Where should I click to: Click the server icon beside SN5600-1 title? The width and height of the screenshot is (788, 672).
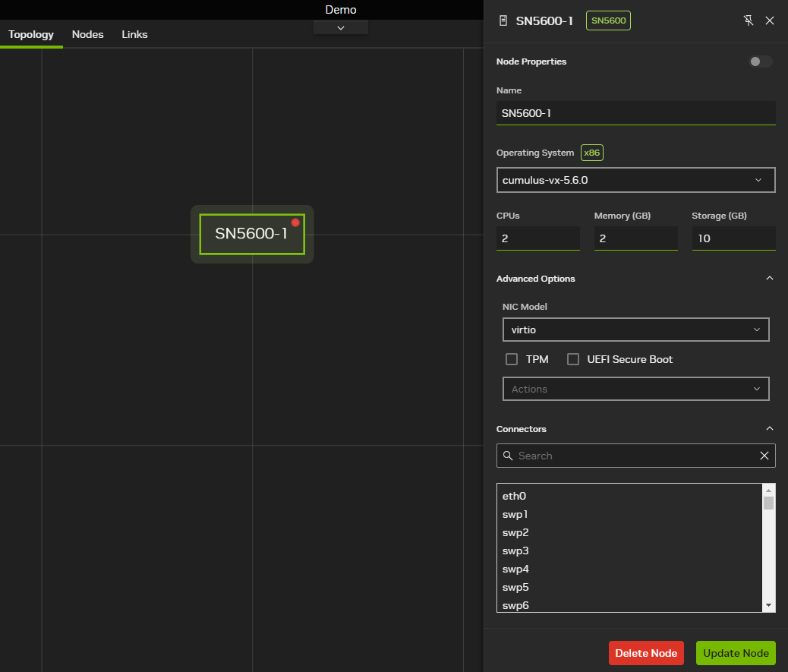[x=503, y=21]
